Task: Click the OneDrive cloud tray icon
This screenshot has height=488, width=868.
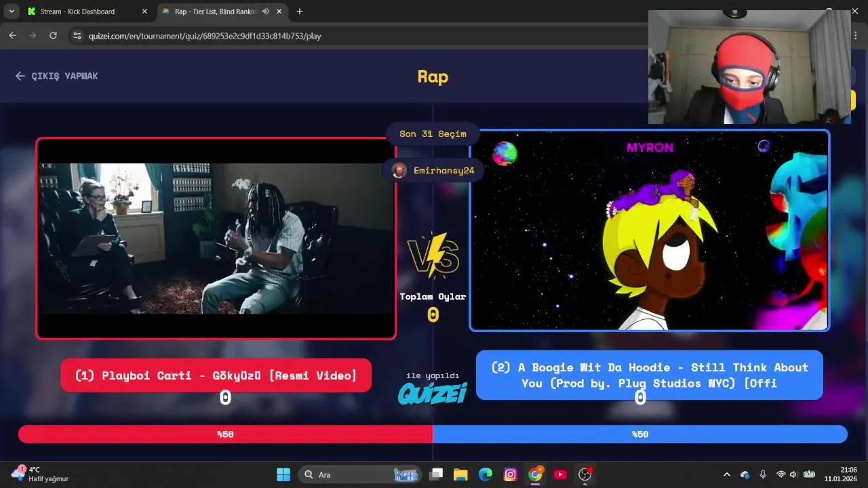Action: click(745, 474)
